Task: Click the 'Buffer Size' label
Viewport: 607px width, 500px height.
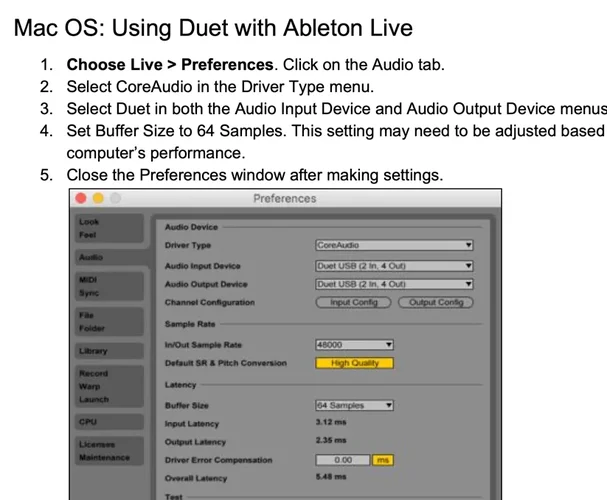Action: 187,405
